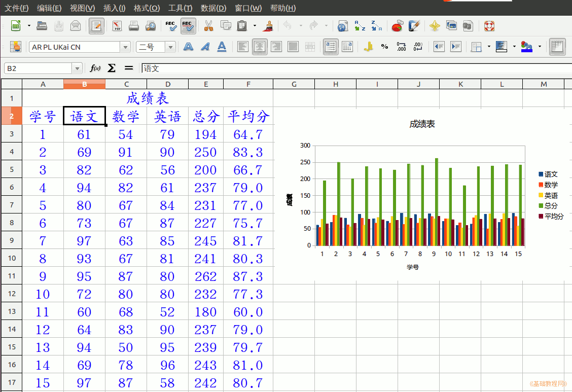This screenshot has width=572, height=392.
Task: Expand the Name Box dropdown showing B2
Action: click(x=77, y=68)
